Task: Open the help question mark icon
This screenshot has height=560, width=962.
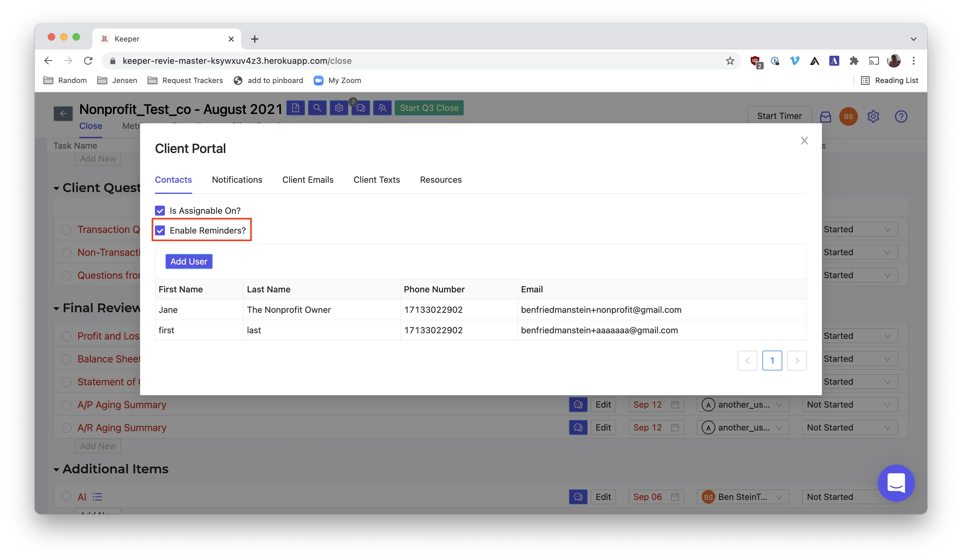Action: click(901, 116)
